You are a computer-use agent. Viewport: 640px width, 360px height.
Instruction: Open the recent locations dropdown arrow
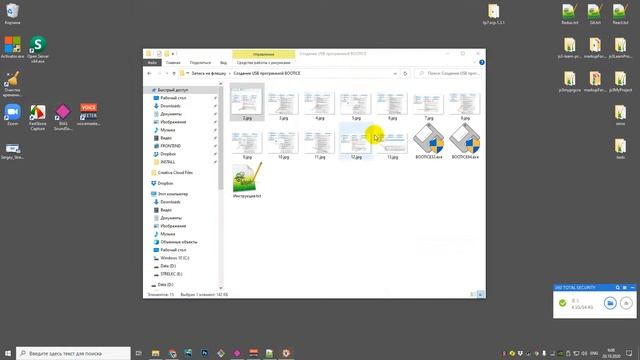167,73
